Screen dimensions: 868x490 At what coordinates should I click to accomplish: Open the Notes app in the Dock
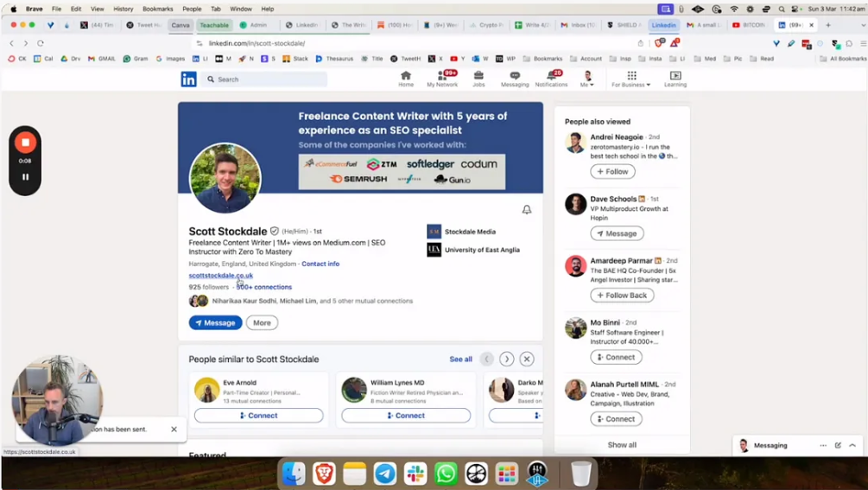click(354, 474)
